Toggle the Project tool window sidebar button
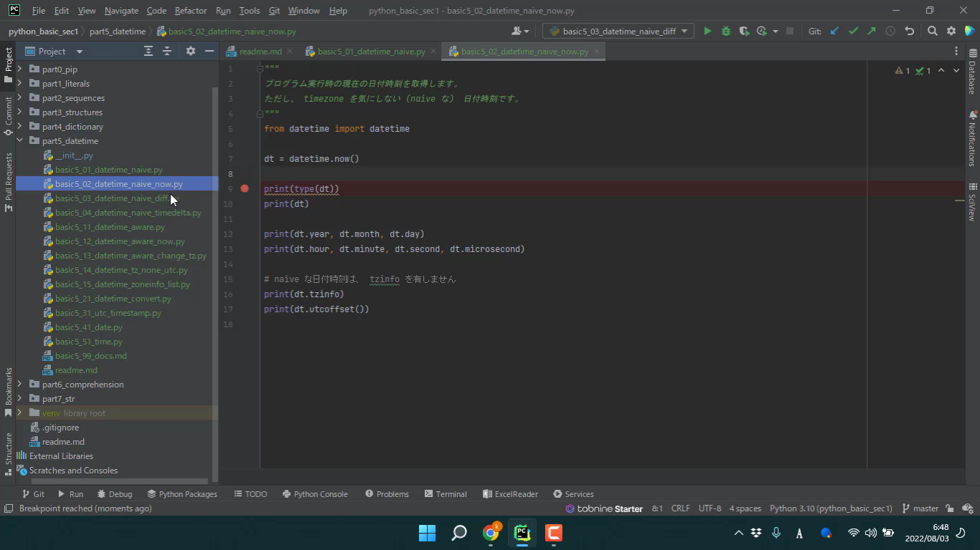 coord(9,61)
